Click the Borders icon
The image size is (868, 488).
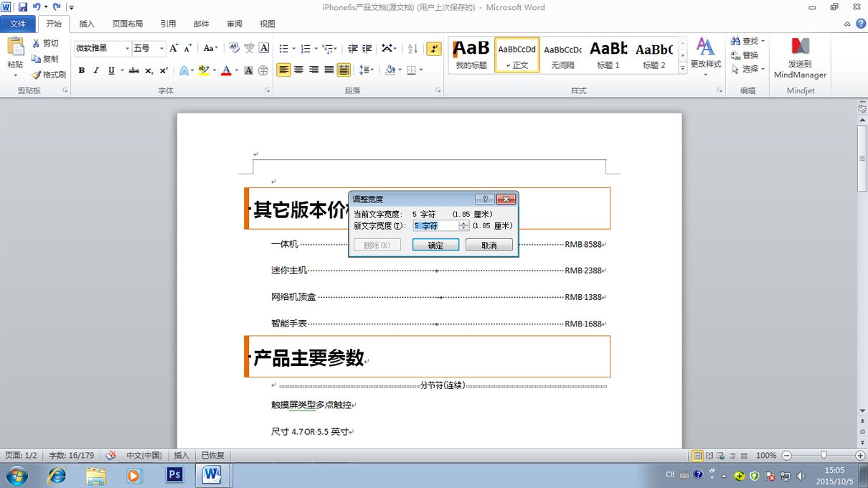point(411,70)
